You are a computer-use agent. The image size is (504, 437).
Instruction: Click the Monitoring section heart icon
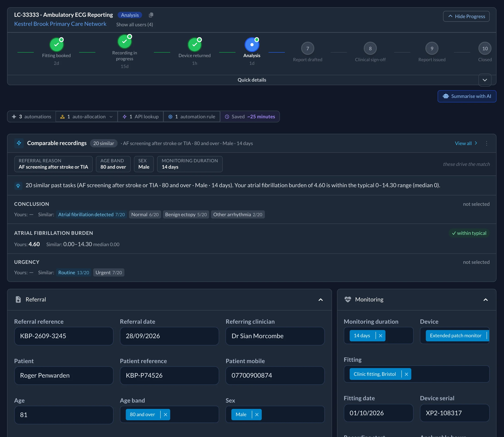tap(348, 299)
